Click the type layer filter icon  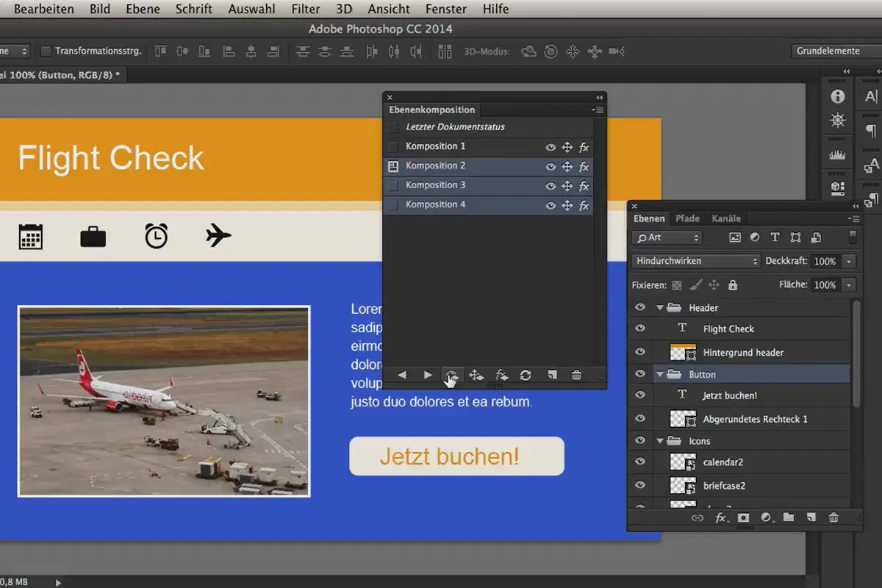(775, 237)
